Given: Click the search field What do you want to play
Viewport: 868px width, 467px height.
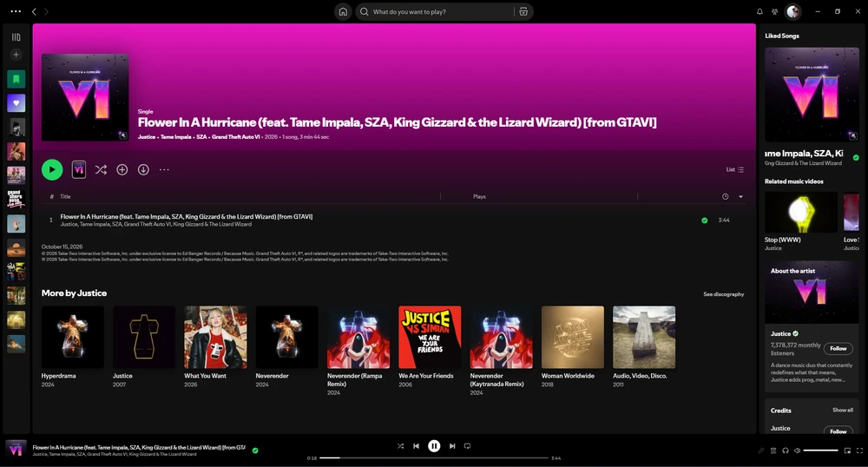Looking at the screenshot, I should click(435, 11).
